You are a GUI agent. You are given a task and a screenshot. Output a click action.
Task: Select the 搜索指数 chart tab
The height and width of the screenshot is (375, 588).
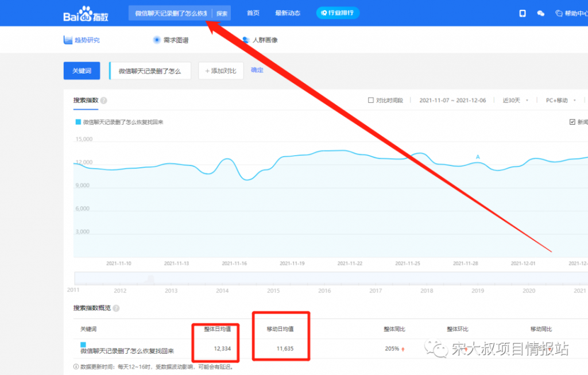[86, 100]
